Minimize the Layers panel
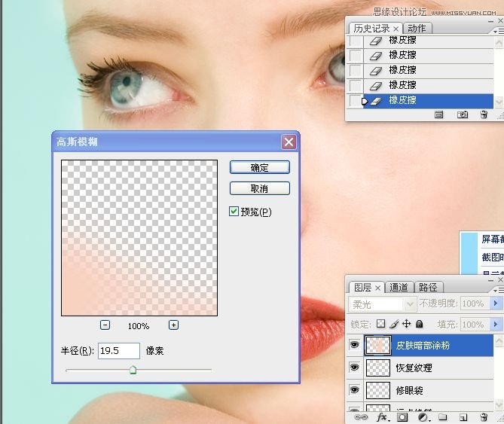This screenshot has width=504, height=424. pos(490,280)
